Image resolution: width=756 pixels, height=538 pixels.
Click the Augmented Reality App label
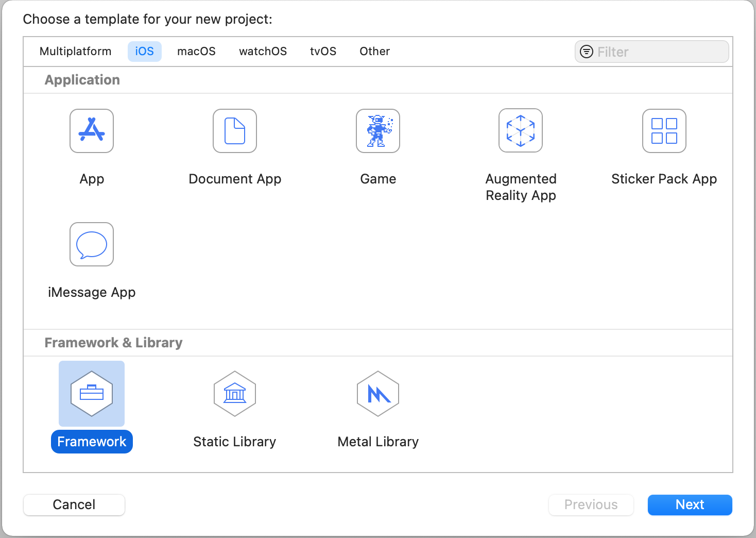[521, 187]
